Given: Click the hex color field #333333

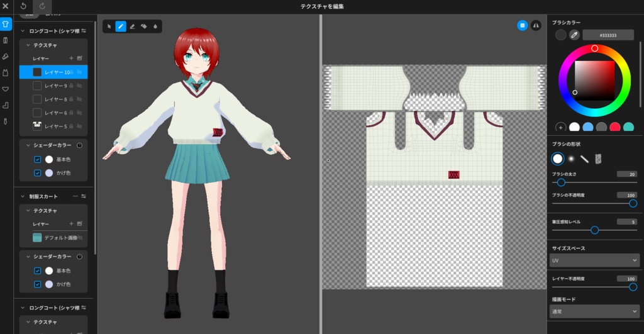Looking at the screenshot, I should [608, 35].
